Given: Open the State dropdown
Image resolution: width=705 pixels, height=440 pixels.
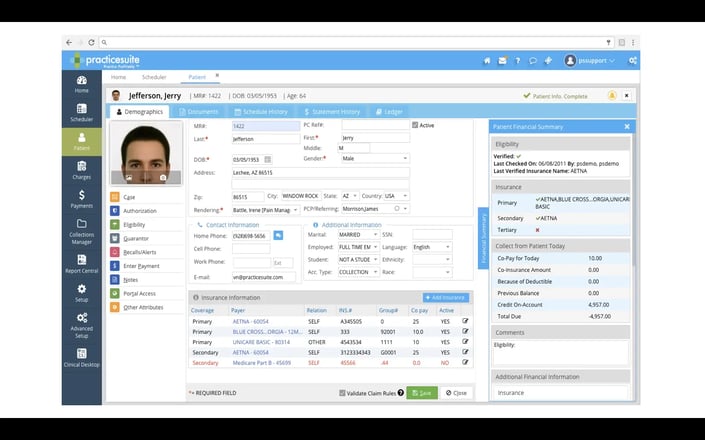Looking at the screenshot, I should tap(350, 196).
